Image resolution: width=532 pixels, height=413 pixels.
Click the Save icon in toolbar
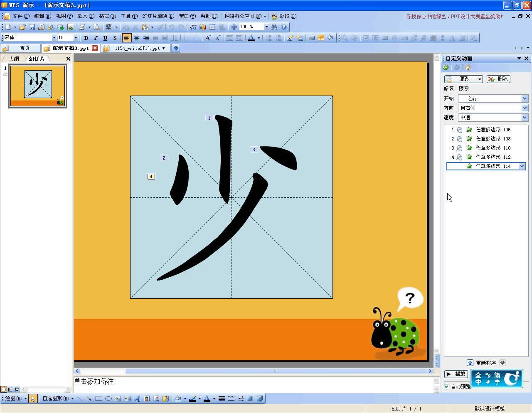coord(32,27)
